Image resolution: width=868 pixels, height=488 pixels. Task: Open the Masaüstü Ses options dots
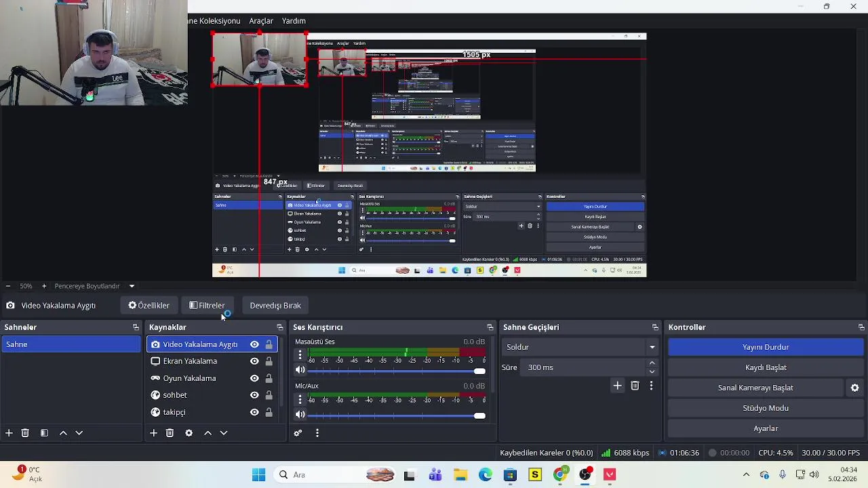coord(300,354)
